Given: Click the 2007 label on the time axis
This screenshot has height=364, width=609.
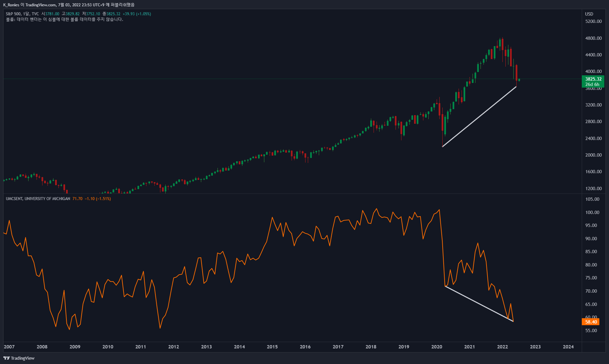Looking at the screenshot, I should [x=9, y=347].
